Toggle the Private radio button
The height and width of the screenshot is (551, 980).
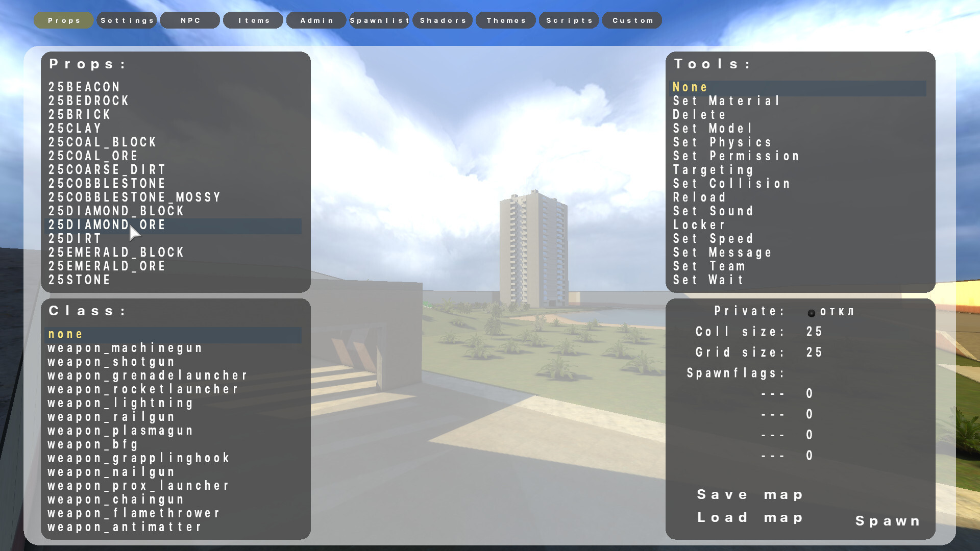[812, 313]
